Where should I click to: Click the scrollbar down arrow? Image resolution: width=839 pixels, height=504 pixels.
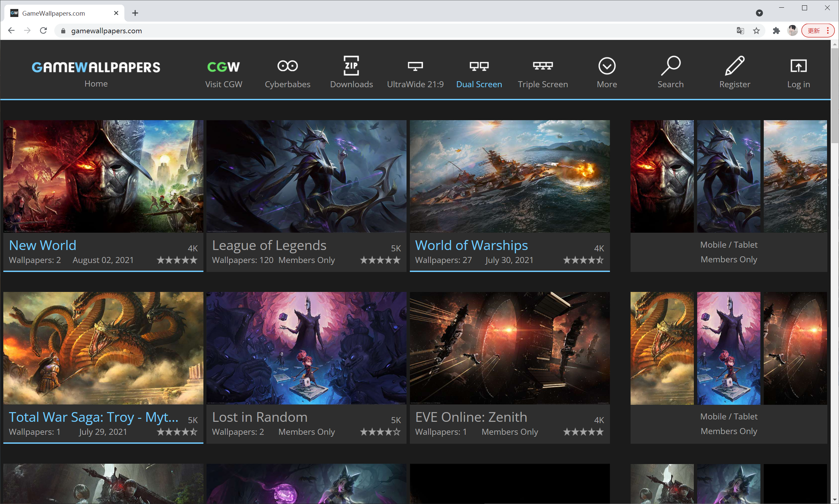(835, 500)
